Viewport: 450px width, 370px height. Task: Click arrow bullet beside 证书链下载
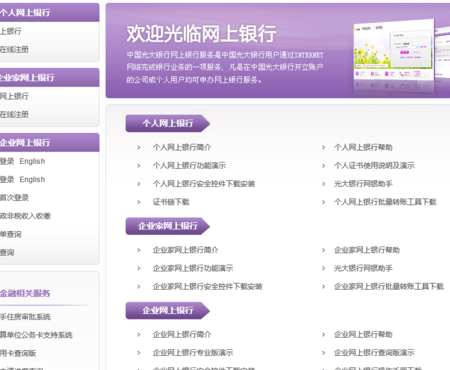pyautogui.click(x=139, y=202)
